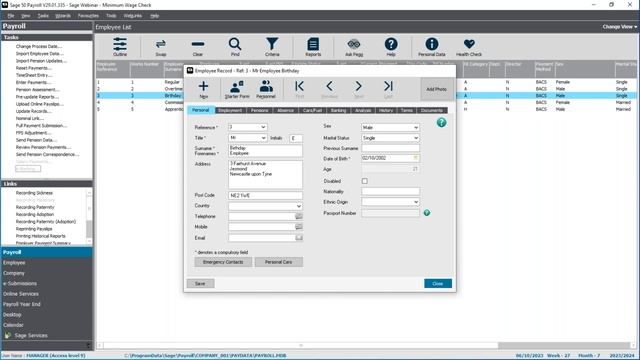Go to Previous employee record
Image resolution: width=640 pixels, height=360 pixels.
(329, 89)
